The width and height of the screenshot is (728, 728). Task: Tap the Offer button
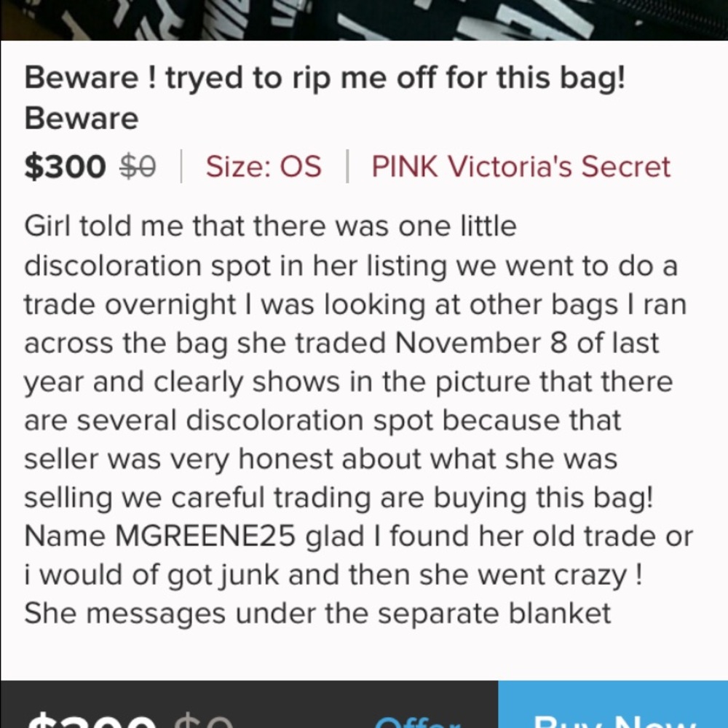pos(416,717)
